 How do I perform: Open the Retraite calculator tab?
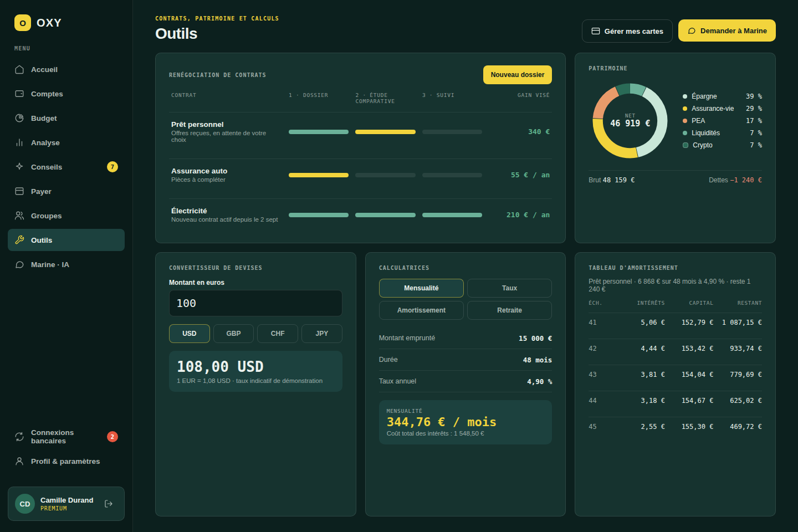(x=509, y=310)
